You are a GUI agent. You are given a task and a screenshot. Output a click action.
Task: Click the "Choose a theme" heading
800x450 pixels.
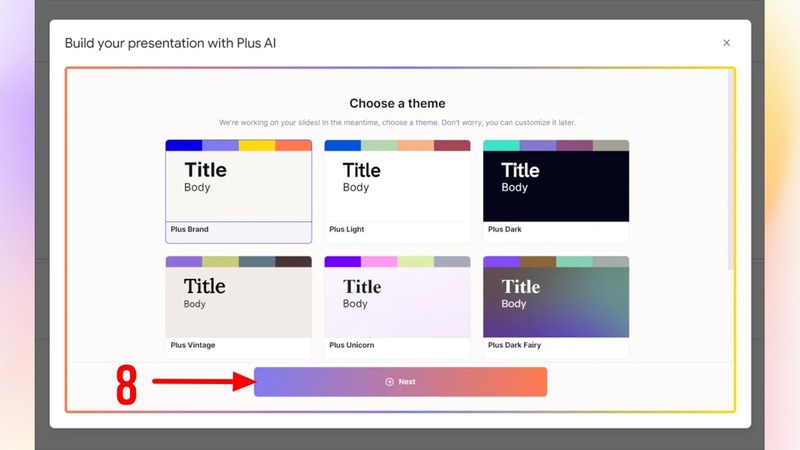397,104
